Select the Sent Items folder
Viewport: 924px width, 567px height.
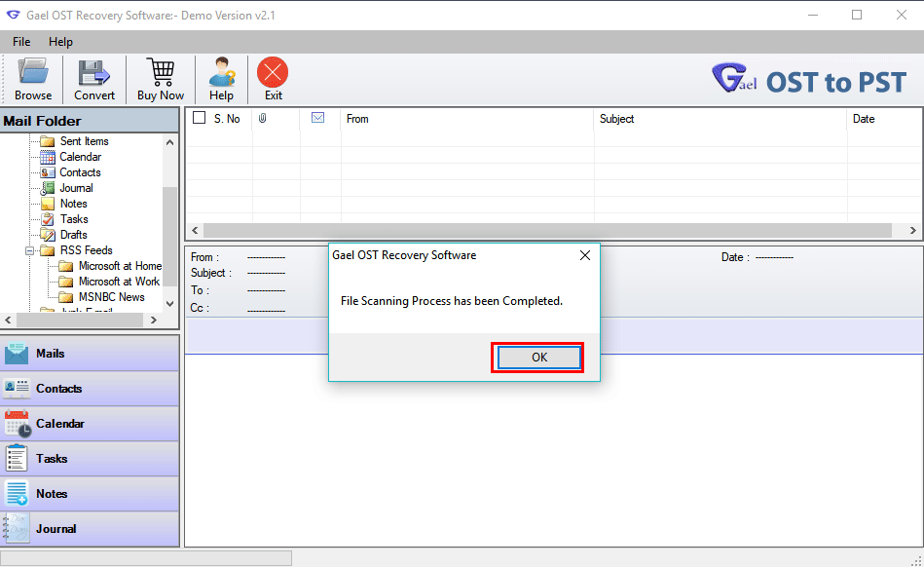[x=85, y=141]
